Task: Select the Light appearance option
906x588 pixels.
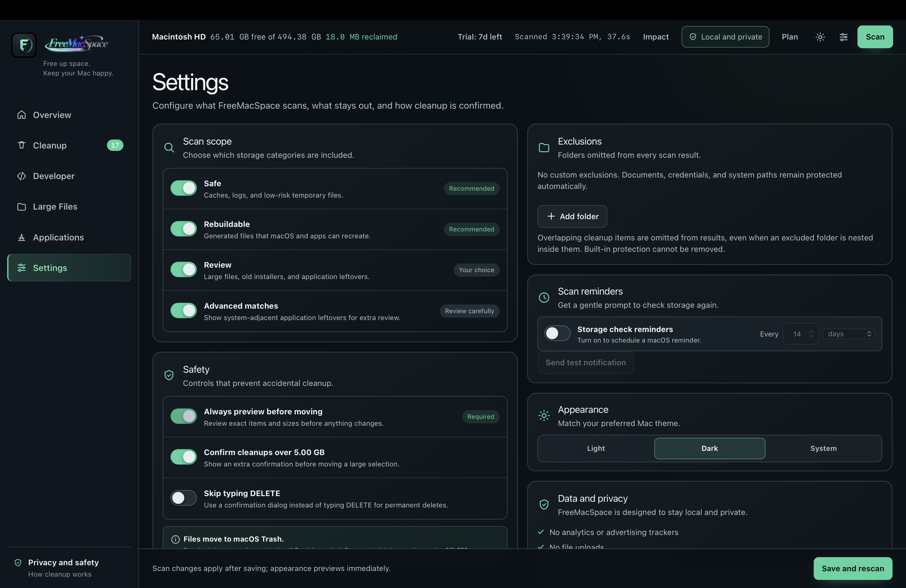Action: (596, 448)
